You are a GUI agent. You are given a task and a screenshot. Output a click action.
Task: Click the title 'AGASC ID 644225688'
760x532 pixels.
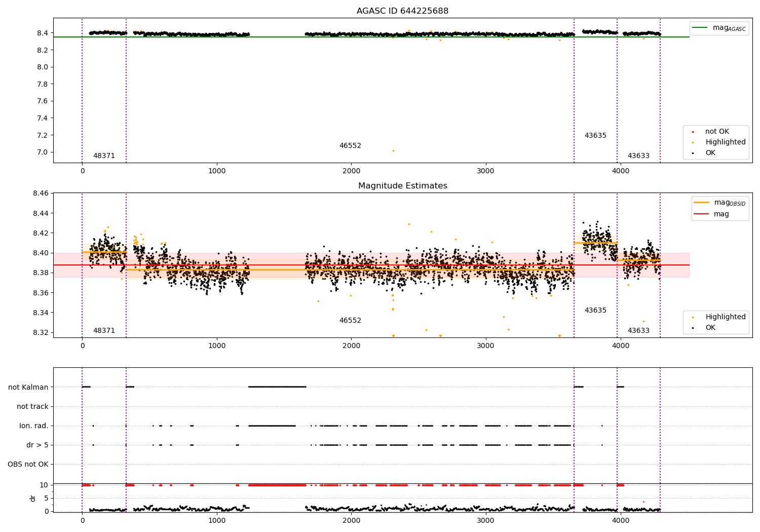402,11
